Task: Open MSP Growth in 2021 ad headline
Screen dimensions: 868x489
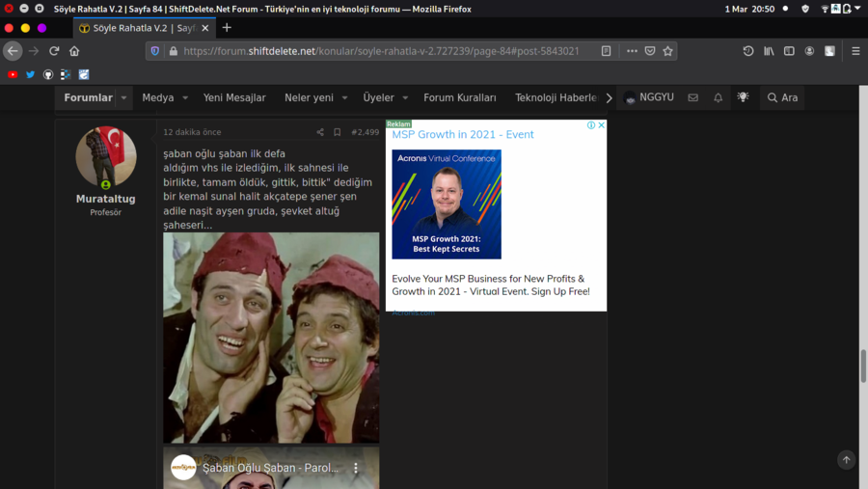Action: pyautogui.click(x=463, y=135)
